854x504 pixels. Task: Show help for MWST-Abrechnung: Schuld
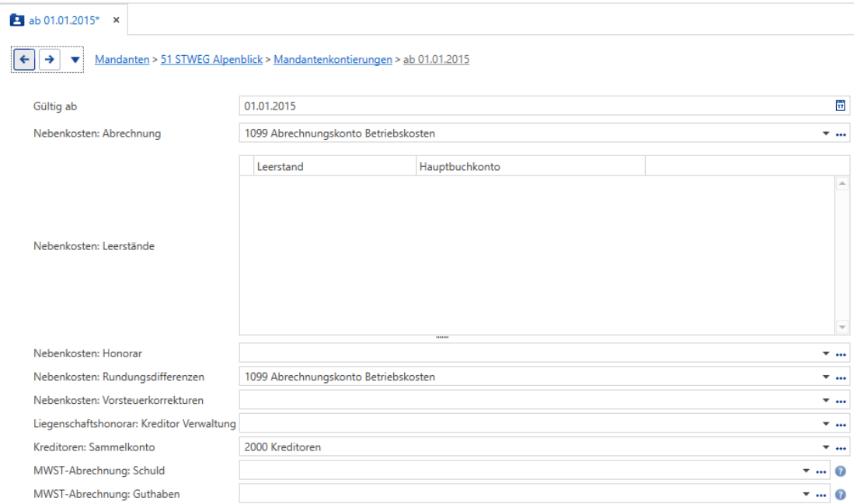(840, 471)
